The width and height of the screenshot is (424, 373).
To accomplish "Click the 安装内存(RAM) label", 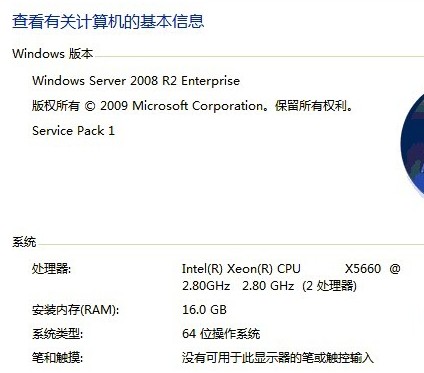I will [x=75, y=310].
